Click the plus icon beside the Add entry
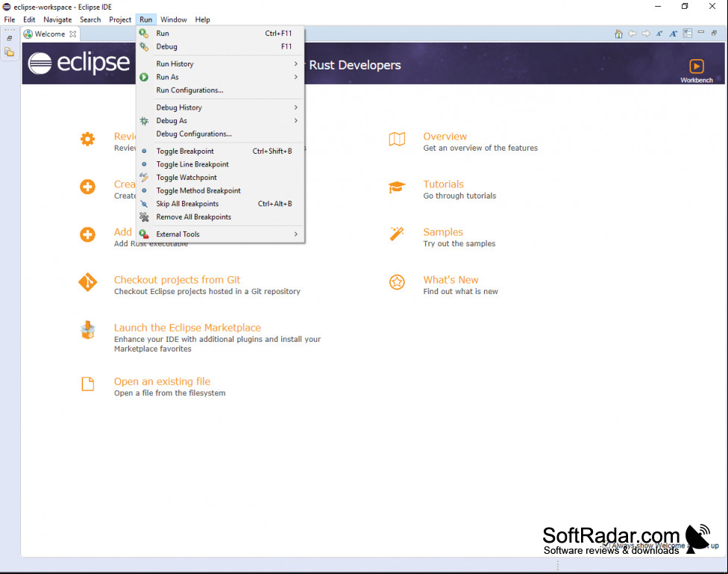This screenshot has height=574, width=728. [87, 234]
